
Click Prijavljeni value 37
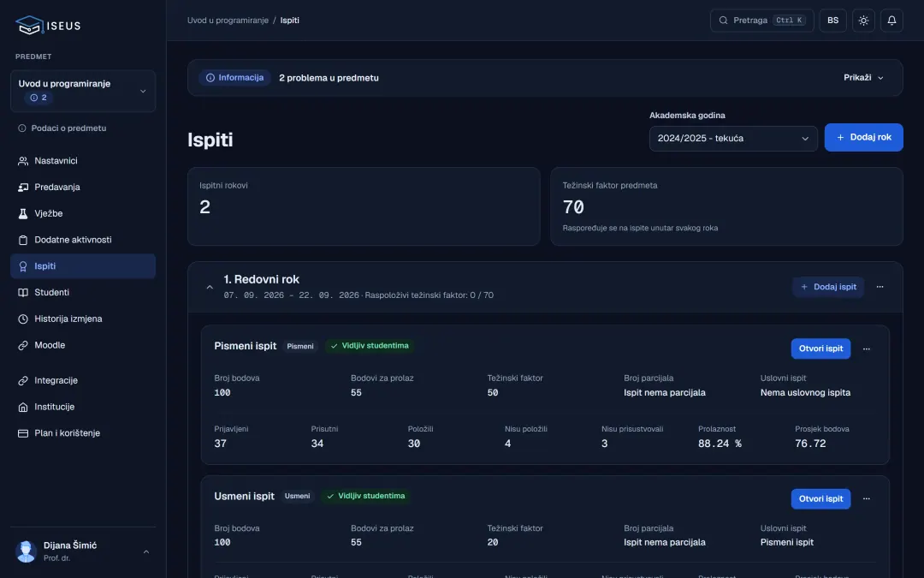[x=221, y=444]
